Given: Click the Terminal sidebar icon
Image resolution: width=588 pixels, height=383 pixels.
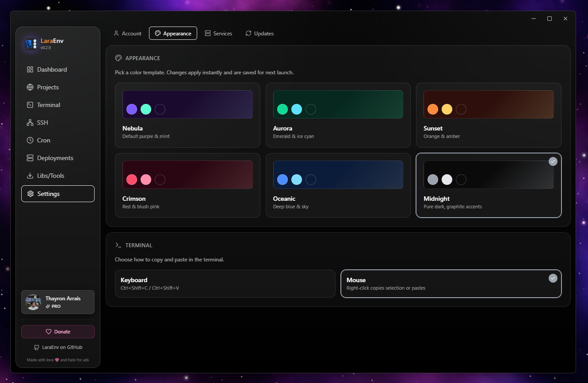Looking at the screenshot, I should coord(30,105).
